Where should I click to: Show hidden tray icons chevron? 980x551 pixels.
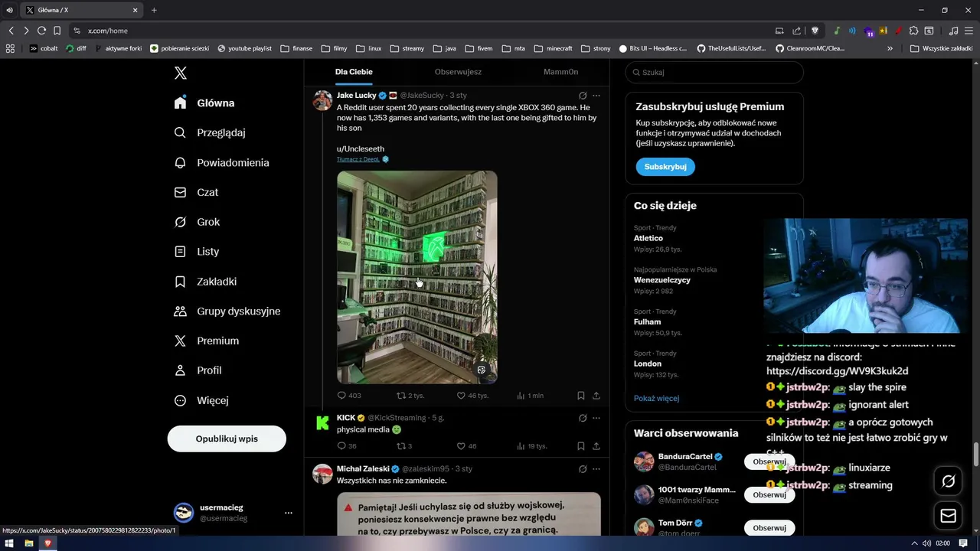pos(914,543)
